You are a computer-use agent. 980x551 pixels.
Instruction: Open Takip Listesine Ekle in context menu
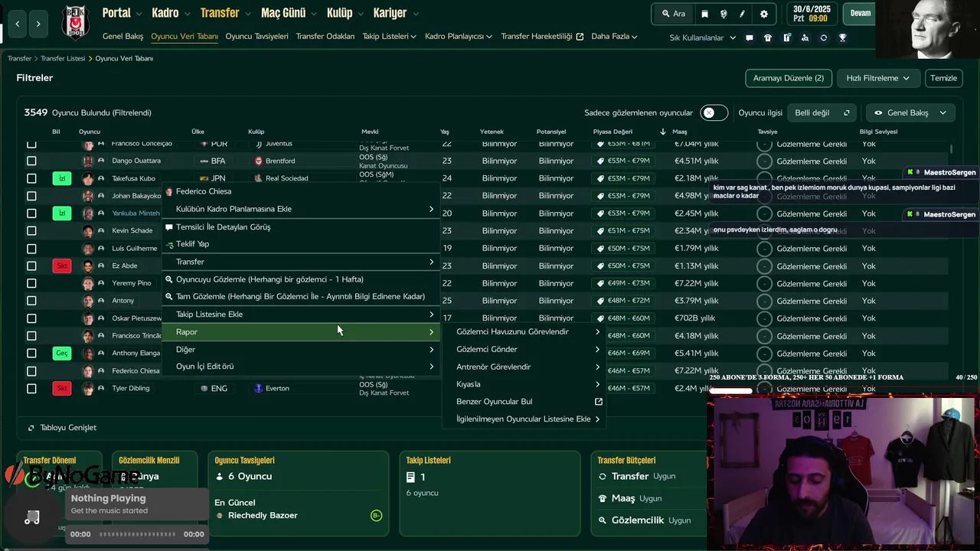301,315
